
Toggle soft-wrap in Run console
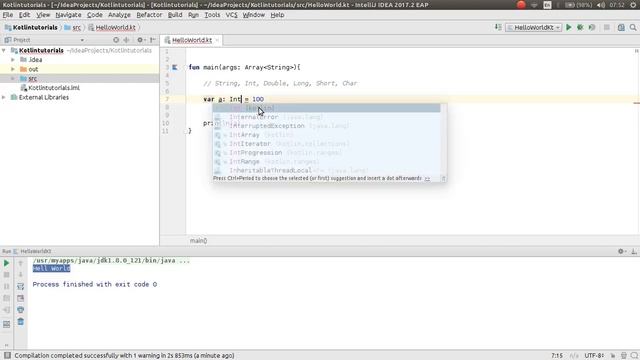pyautogui.click(x=20, y=287)
